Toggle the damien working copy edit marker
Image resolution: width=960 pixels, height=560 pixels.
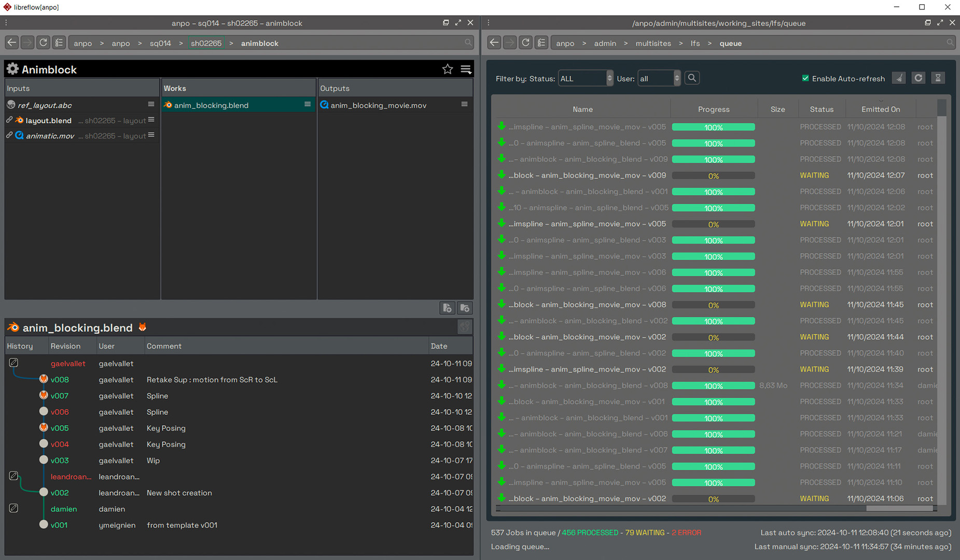[14, 509]
